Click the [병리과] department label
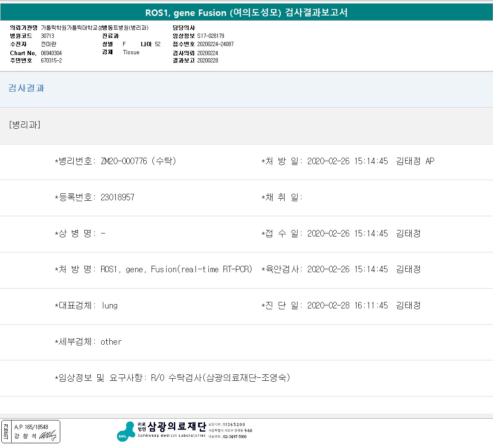The height and width of the screenshot is (448, 493). [x=25, y=125]
